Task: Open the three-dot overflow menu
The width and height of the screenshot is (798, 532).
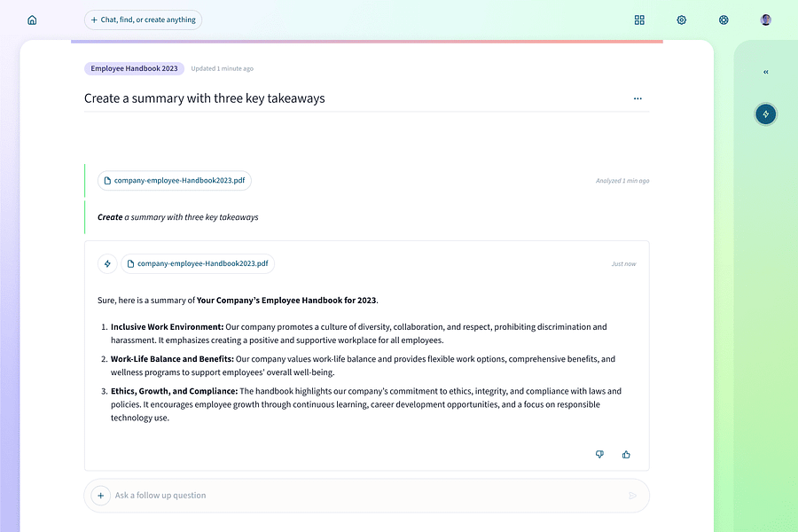Action: pos(638,98)
